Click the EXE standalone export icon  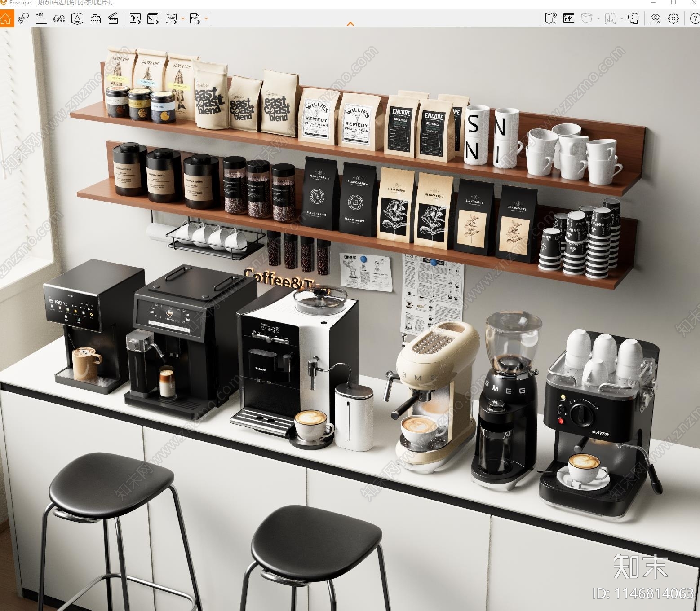tap(195, 19)
